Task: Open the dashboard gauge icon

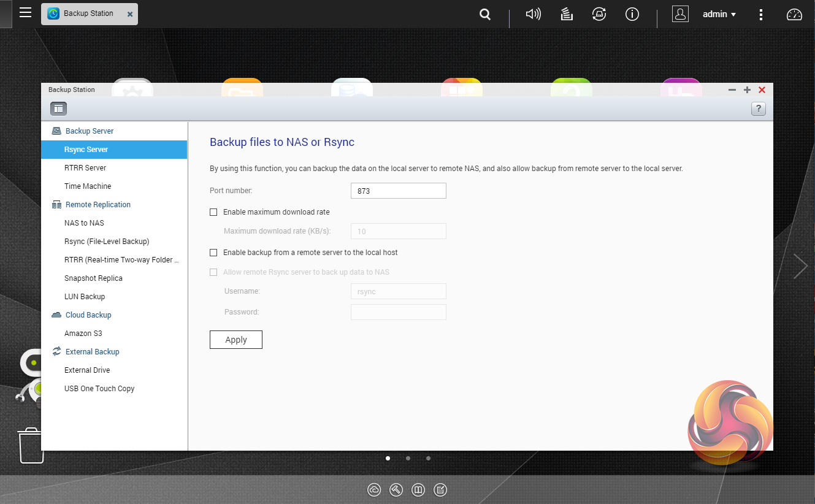Action: click(794, 14)
